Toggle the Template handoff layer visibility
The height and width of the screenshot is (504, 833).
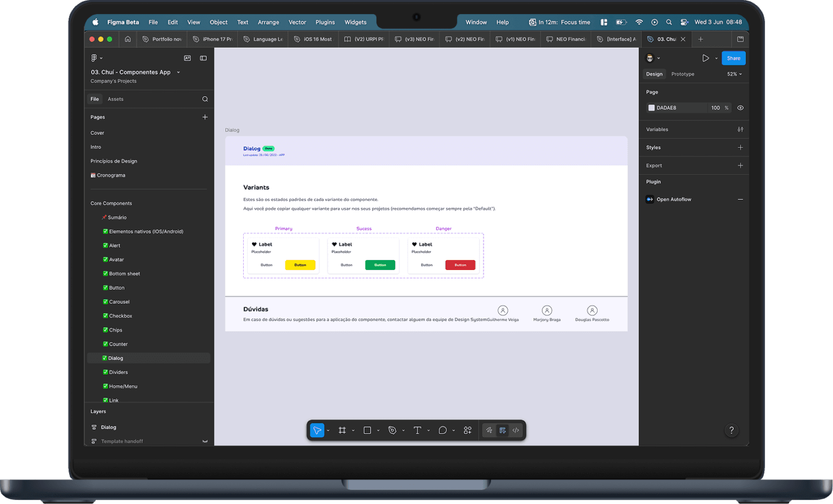(x=205, y=441)
